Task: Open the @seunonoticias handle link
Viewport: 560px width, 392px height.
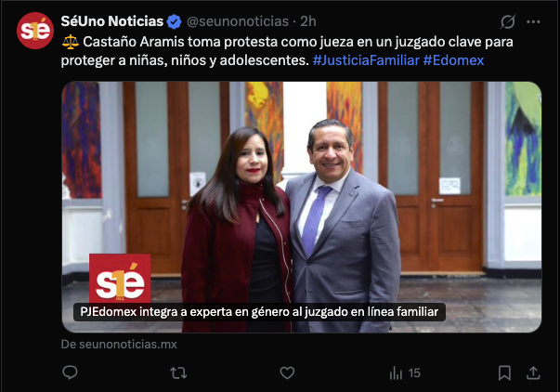Action: 238,21
